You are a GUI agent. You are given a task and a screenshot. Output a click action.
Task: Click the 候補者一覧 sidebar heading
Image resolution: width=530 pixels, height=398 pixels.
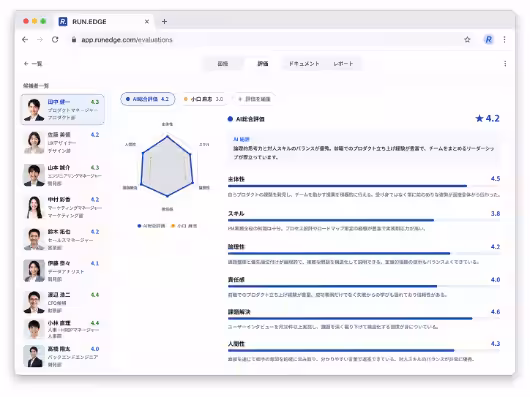click(x=35, y=86)
